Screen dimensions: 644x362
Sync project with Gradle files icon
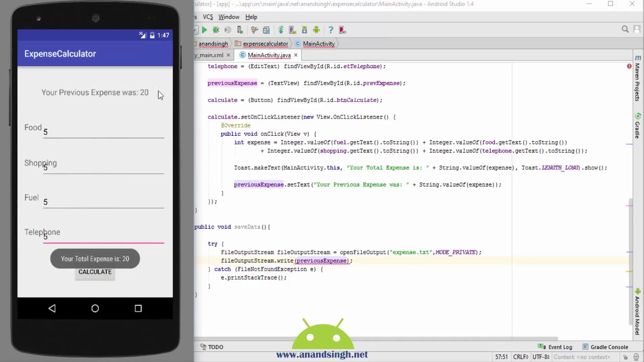[281, 30]
